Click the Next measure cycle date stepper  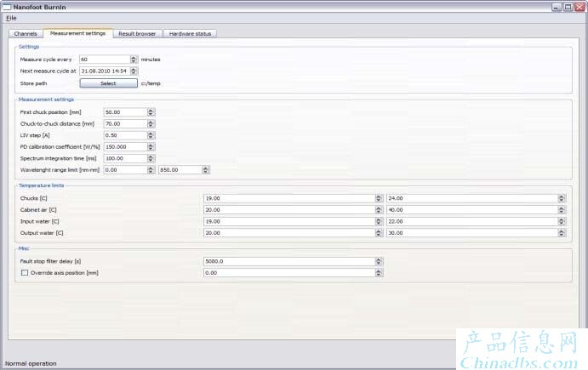[x=134, y=71]
